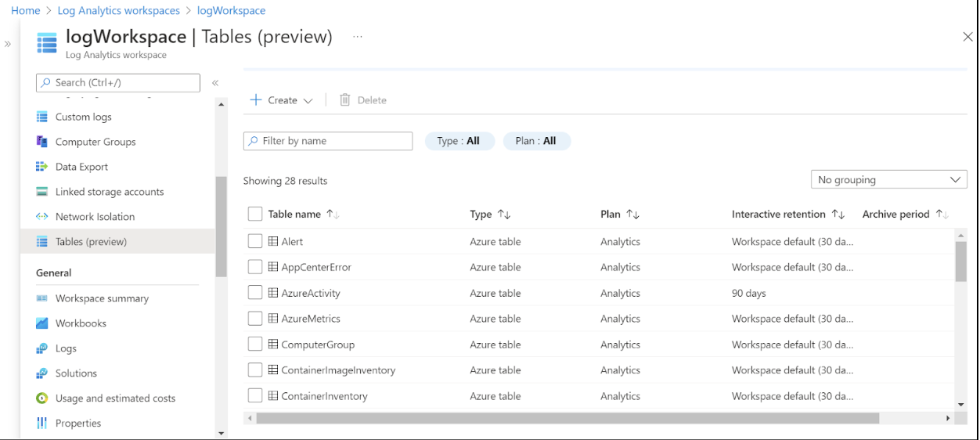The width and height of the screenshot is (980, 440).
Task: Check the select-all tables header checkbox
Action: click(254, 215)
